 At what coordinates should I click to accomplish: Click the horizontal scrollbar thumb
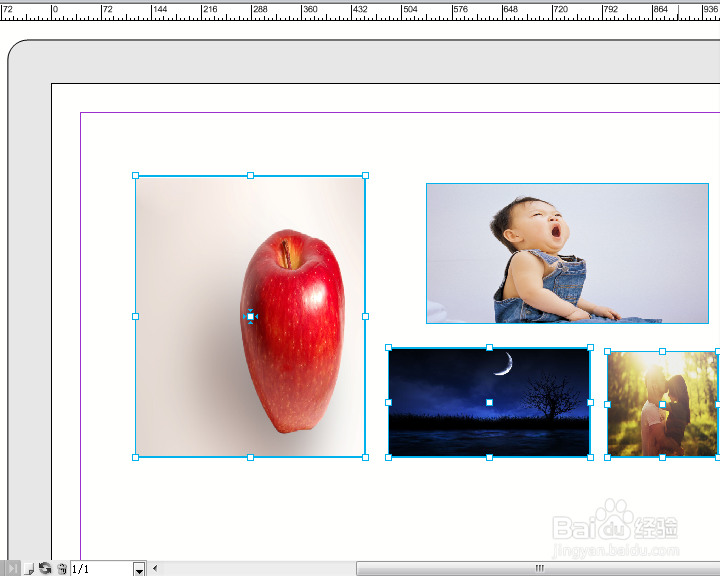pyautogui.click(x=538, y=569)
